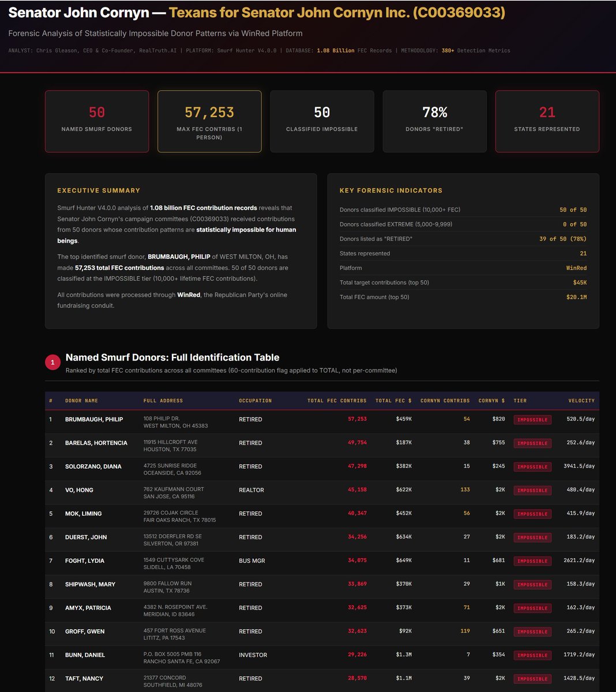
Task: Select donor name GROFF, GWEN
Action: (85, 632)
